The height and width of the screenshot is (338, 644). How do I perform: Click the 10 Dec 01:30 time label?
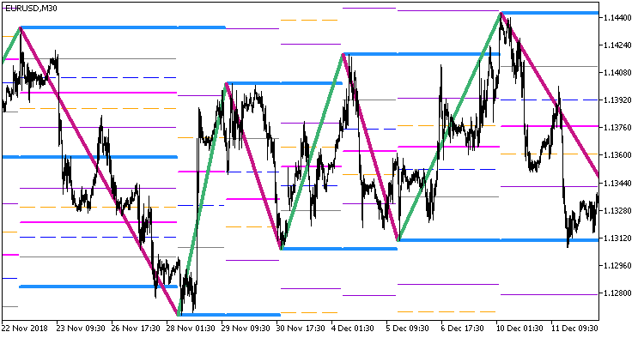[x=520, y=329]
